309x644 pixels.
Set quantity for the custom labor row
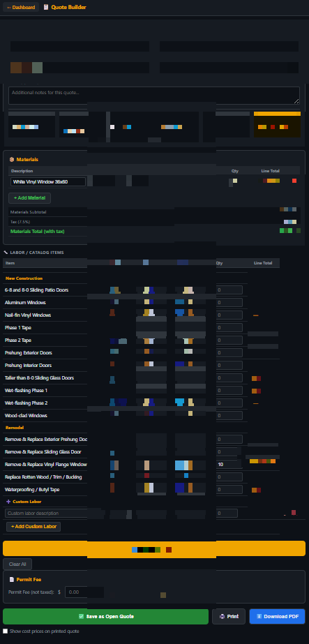point(227,514)
